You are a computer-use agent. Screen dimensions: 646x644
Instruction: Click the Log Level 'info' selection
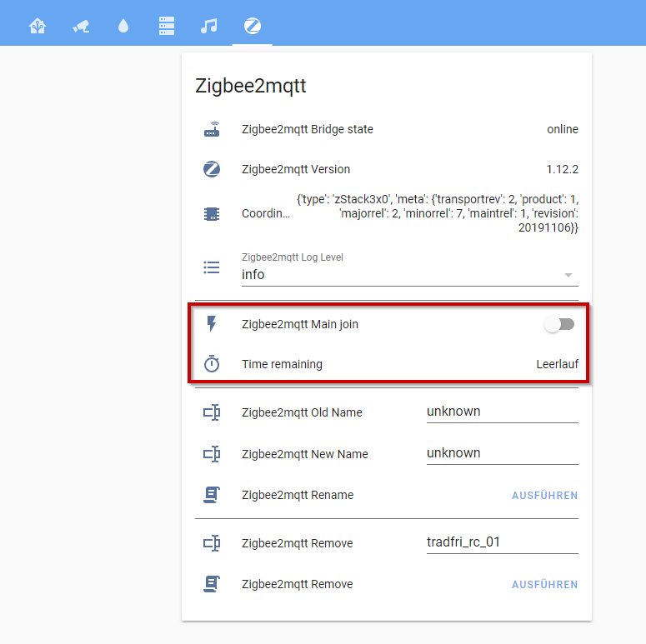[410, 274]
